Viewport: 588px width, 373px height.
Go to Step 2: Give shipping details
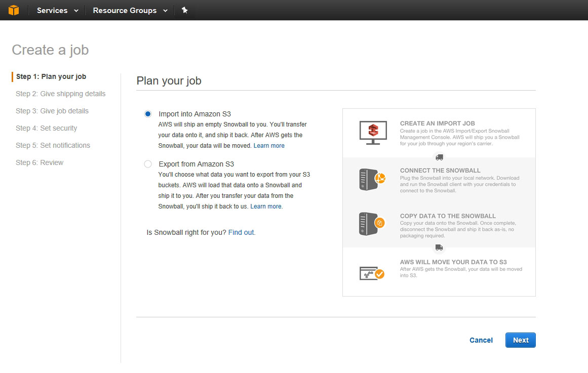click(60, 94)
